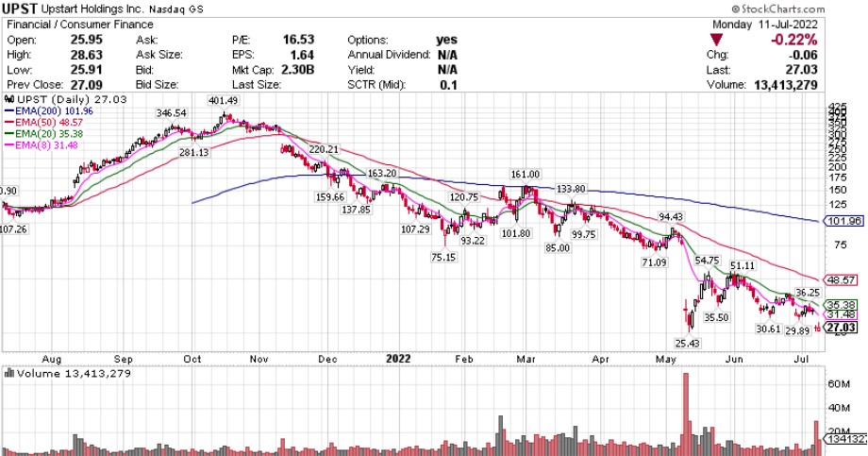The width and height of the screenshot is (868, 456).
Task: Click the StockCharts.com copyright text
Action: (777, 8)
